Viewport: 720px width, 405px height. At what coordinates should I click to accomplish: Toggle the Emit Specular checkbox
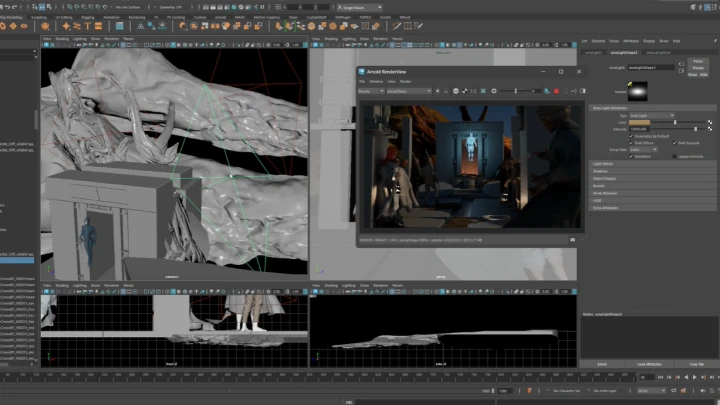tap(674, 143)
